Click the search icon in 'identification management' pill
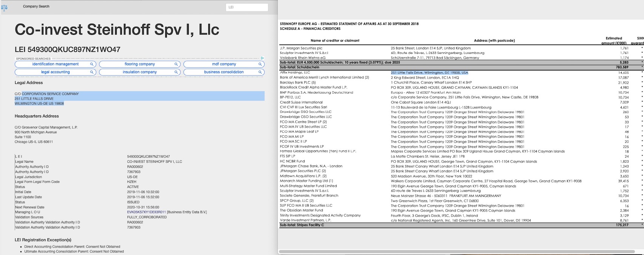644x255 pixels. click(92, 64)
